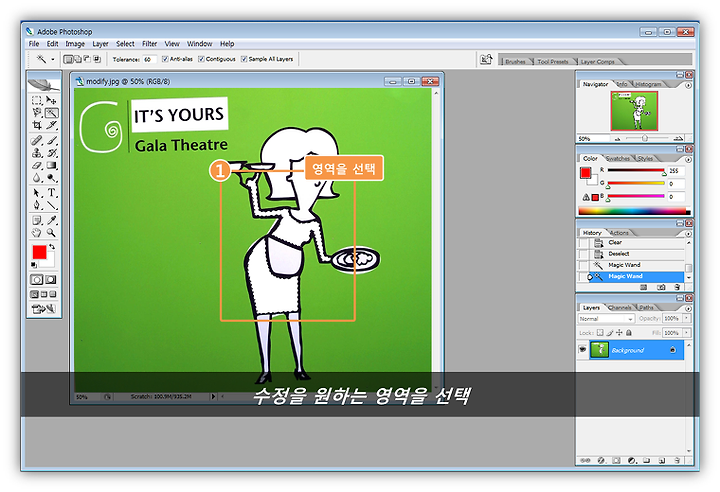
Task: Select the Gradient tool
Action: tap(51, 165)
